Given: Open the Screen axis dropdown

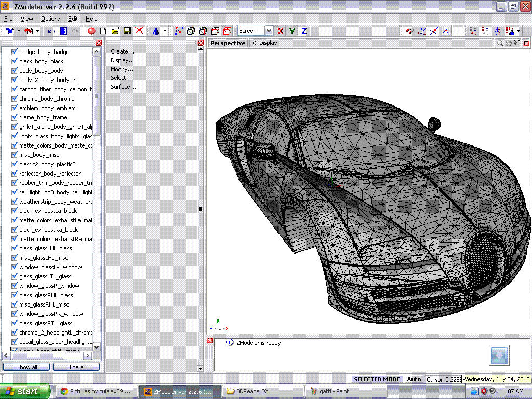Looking at the screenshot, I should pyautogui.click(x=268, y=31).
